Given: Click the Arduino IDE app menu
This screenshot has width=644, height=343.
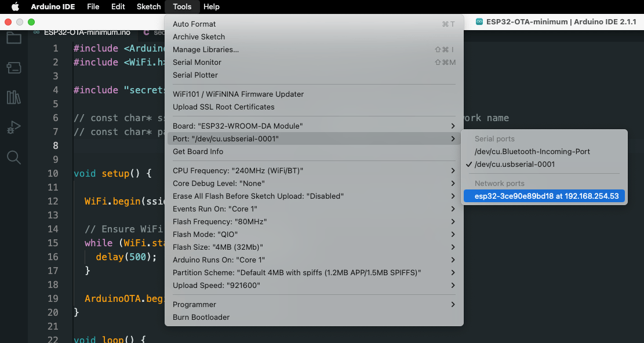Looking at the screenshot, I should 53,6.
